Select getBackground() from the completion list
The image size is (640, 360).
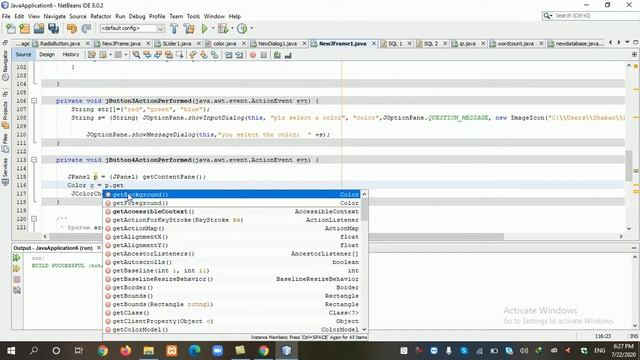pos(232,195)
